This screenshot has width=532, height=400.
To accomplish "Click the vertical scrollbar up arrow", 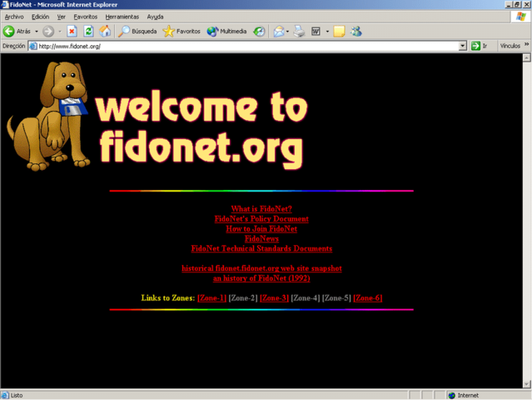I will [526, 57].
